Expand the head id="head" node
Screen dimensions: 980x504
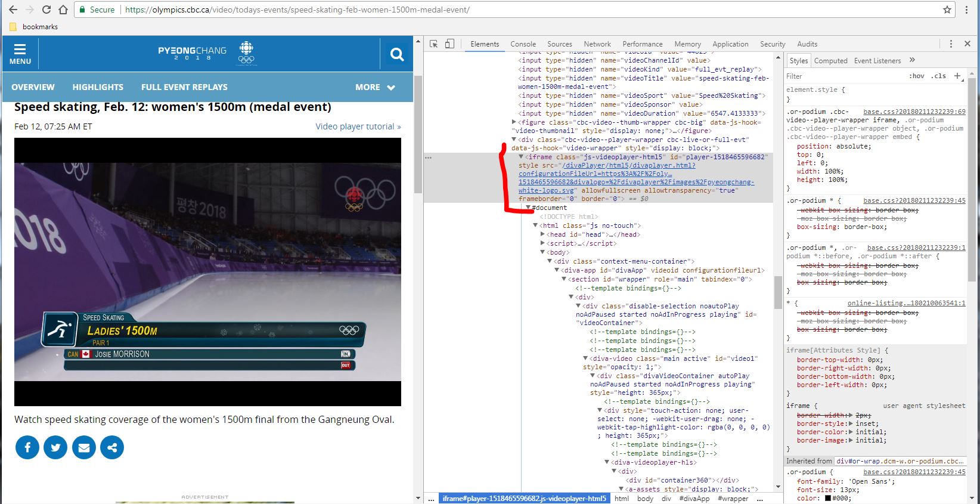click(x=542, y=235)
